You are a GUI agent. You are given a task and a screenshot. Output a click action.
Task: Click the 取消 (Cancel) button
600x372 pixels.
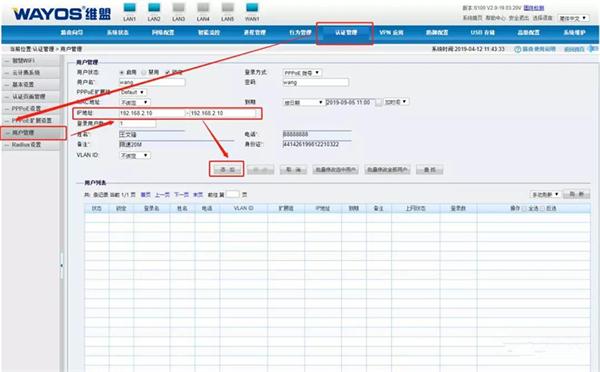click(293, 170)
